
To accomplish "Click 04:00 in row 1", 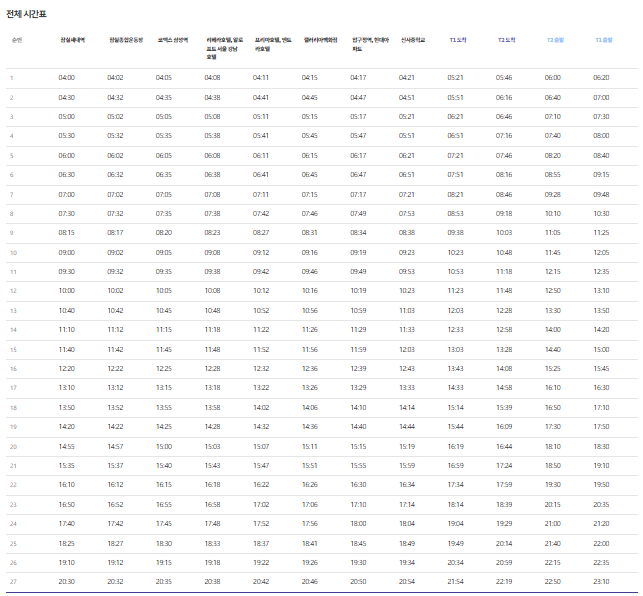I will coord(66,78).
